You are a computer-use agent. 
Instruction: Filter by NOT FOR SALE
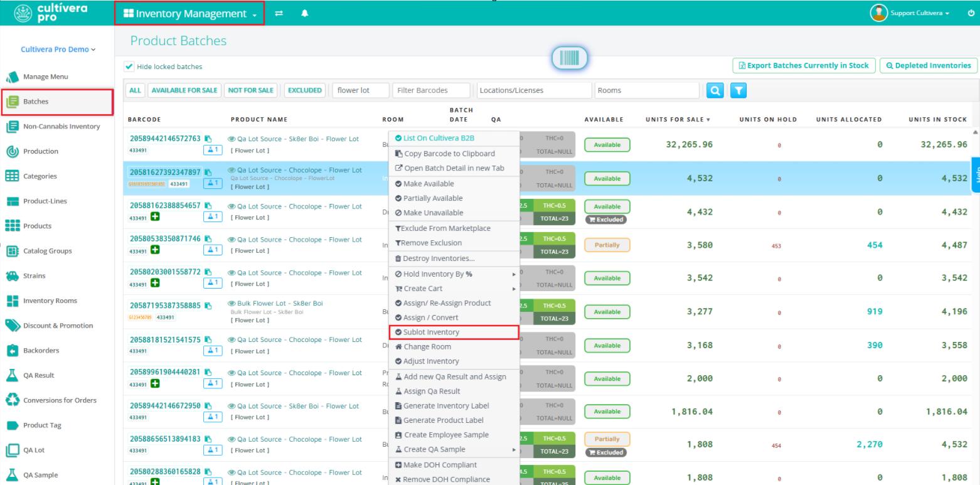pyautogui.click(x=251, y=90)
